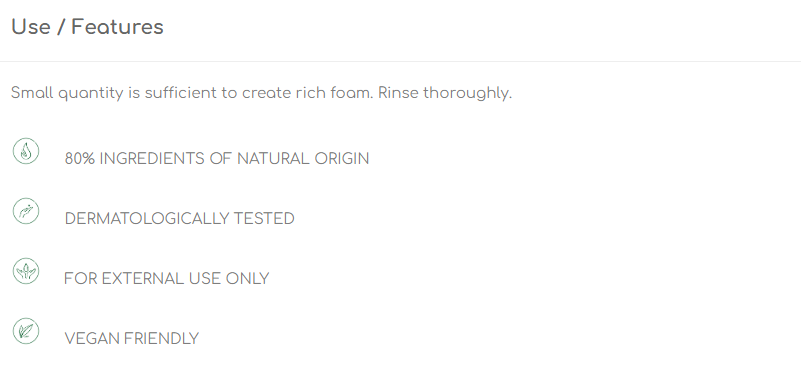Click the words Rinse thoroughly
This screenshot has height=367, width=801.
445,93
